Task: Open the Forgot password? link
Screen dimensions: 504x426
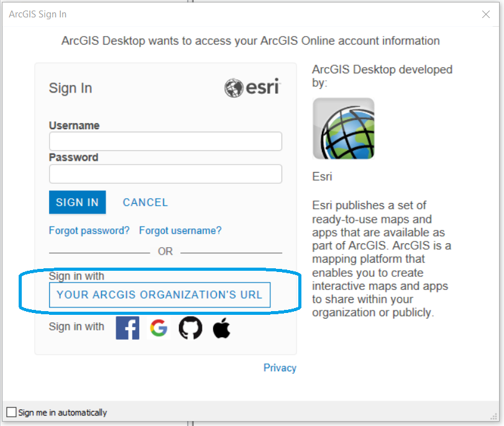Action: pyautogui.click(x=89, y=230)
